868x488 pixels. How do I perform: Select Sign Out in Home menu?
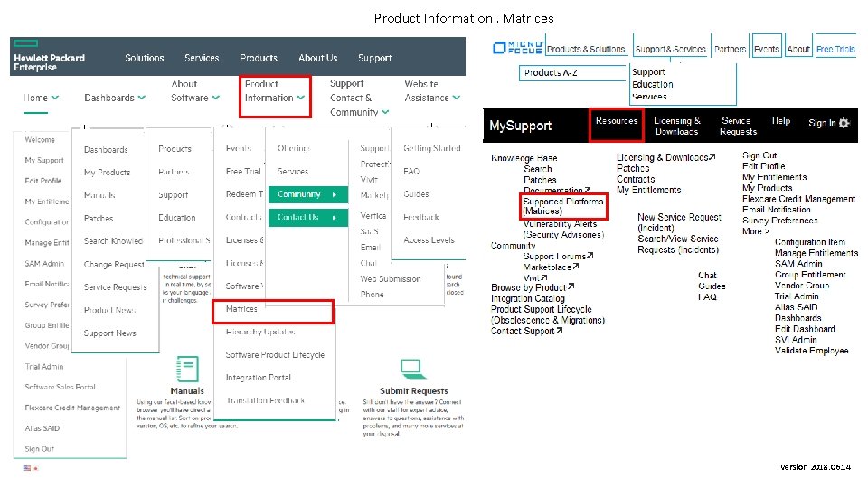[x=39, y=449]
